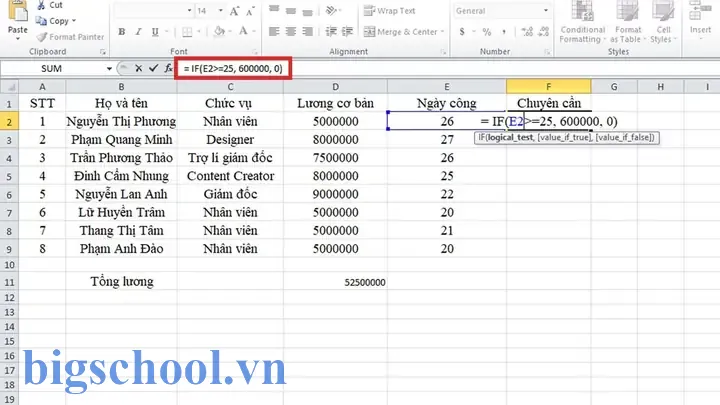Select row 5 header
The height and width of the screenshot is (405, 720).
(x=9, y=176)
